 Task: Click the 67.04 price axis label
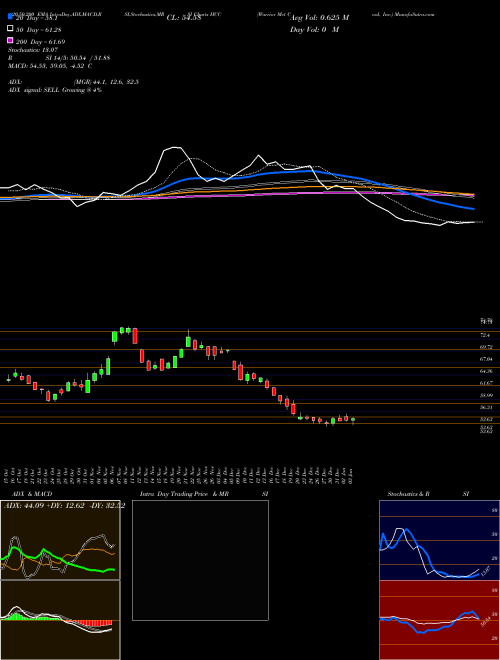pyautogui.click(x=486, y=359)
